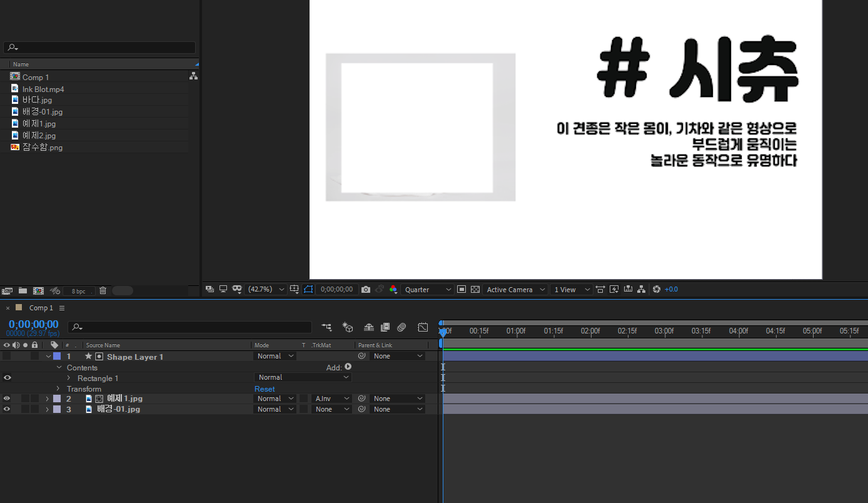Open magnification dropdown showing 42.7%
This screenshot has width=868, height=503.
click(x=266, y=290)
